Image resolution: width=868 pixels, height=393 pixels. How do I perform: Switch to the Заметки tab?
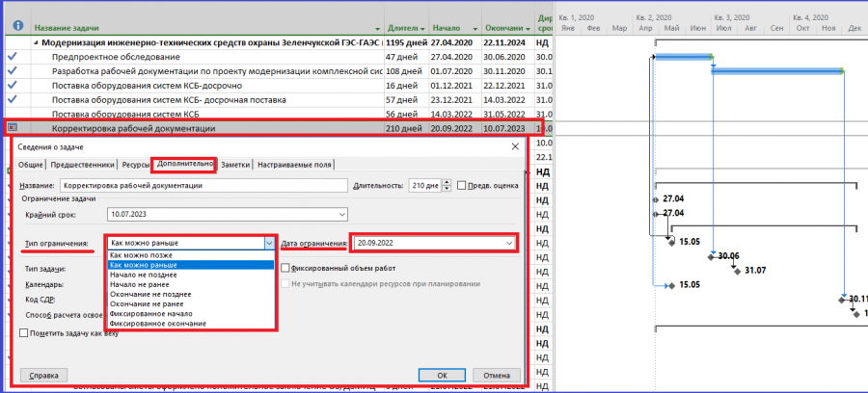(x=235, y=165)
